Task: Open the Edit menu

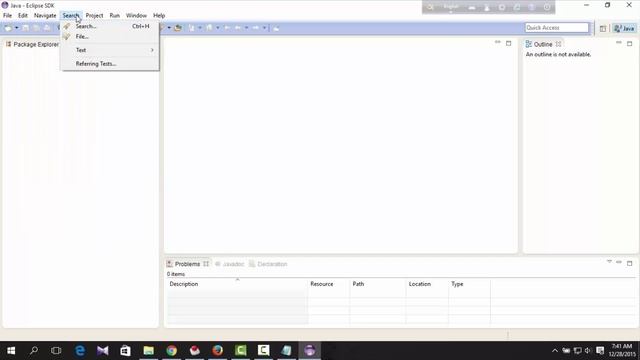Action: pyautogui.click(x=22, y=16)
